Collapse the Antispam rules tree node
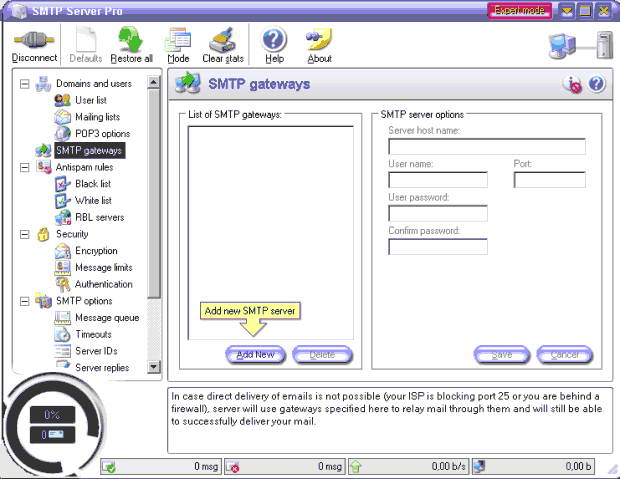The width and height of the screenshot is (620, 479). point(25,168)
